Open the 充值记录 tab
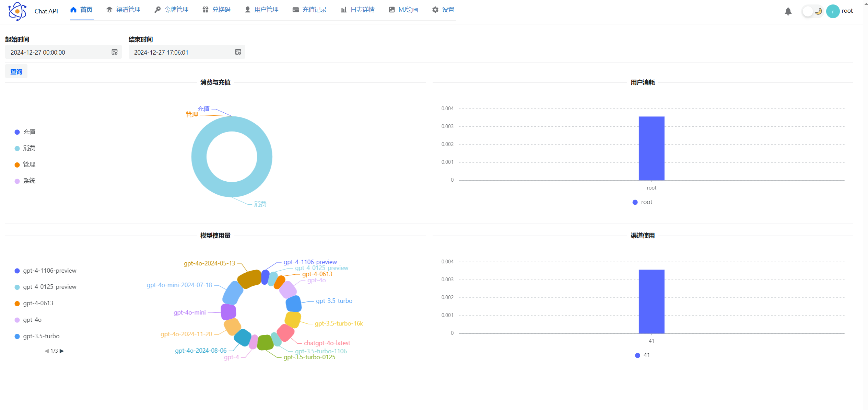This screenshot has height=410, width=868. click(309, 10)
